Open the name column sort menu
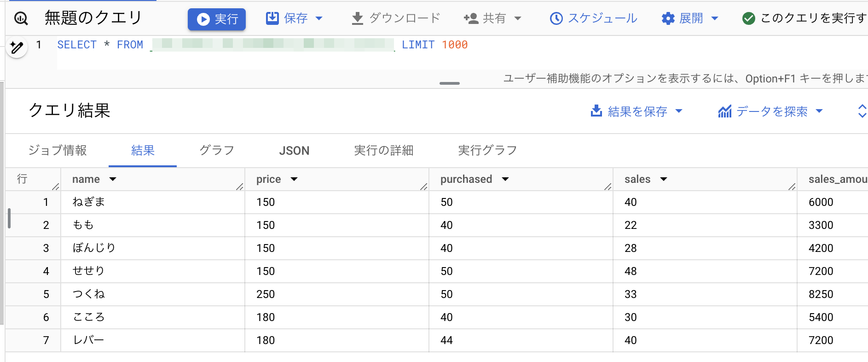868x362 pixels. point(113,179)
